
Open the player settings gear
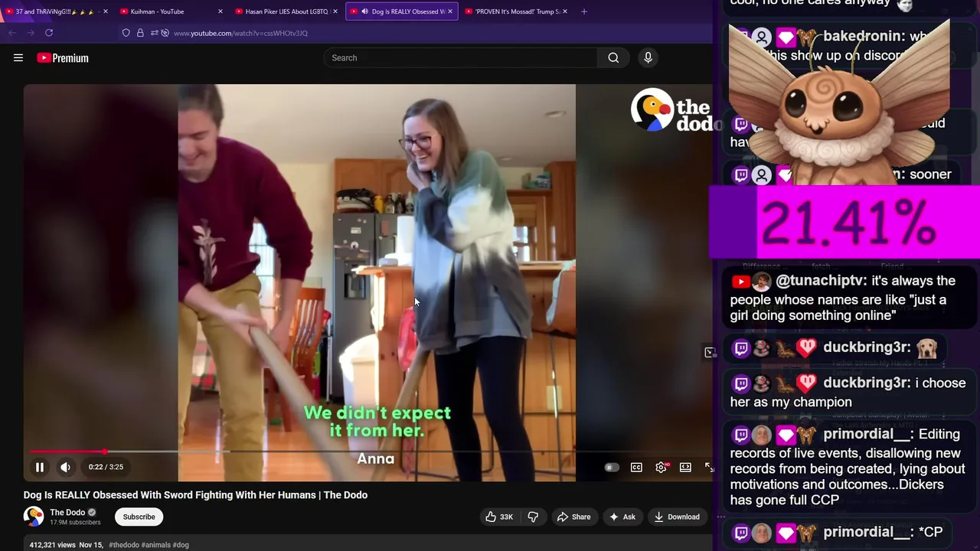[x=661, y=467]
